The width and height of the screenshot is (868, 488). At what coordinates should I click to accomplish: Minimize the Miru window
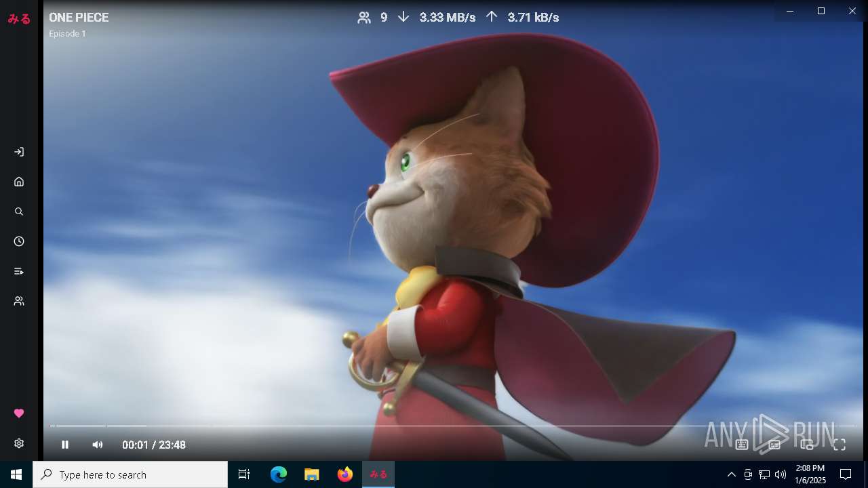pos(790,11)
